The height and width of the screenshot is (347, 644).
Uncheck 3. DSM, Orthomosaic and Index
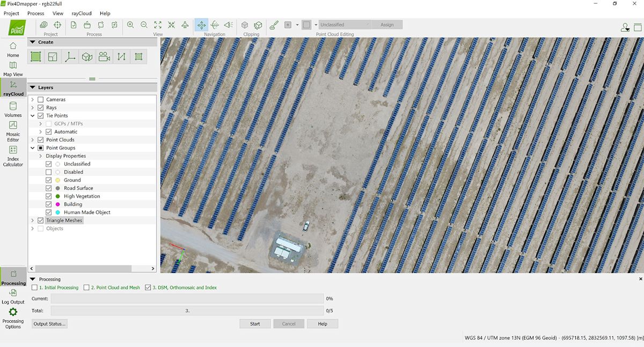tap(148, 287)
